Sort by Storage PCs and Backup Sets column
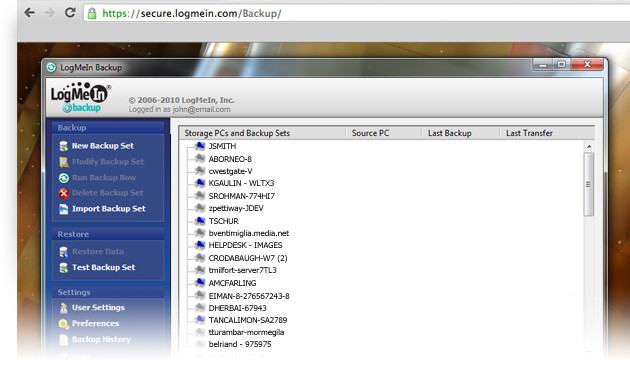Viewport: 630px width, 388px height. [x=237, y=133]
